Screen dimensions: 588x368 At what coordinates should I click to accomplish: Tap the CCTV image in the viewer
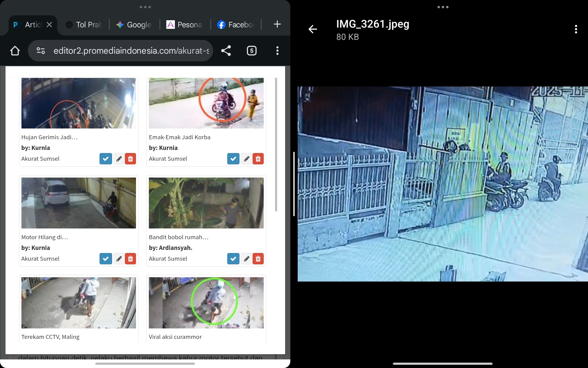443,184
